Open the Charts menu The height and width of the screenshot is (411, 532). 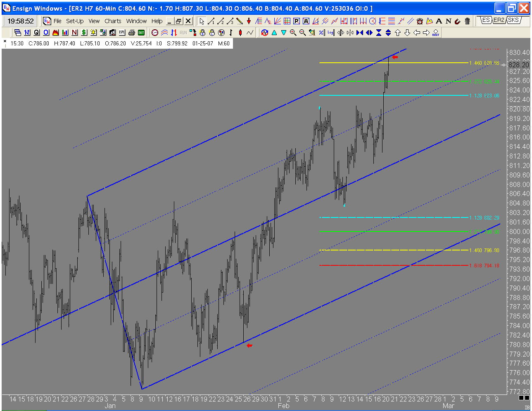click(x=113, y=21)
